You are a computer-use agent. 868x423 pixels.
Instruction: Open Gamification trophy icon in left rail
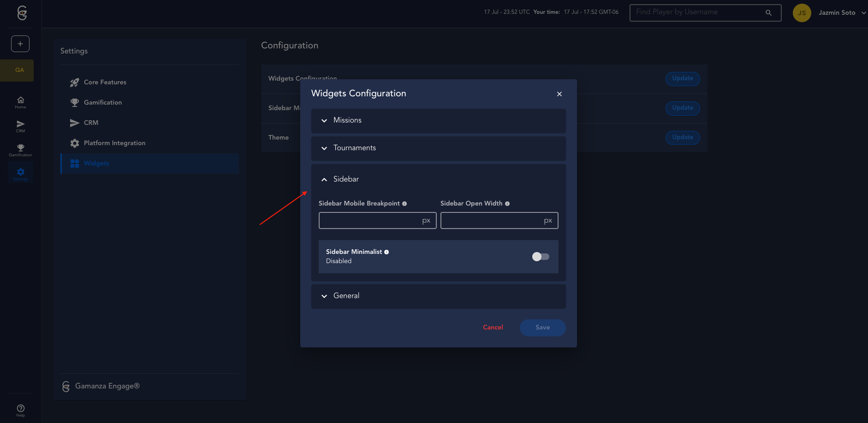pos(20,150)
